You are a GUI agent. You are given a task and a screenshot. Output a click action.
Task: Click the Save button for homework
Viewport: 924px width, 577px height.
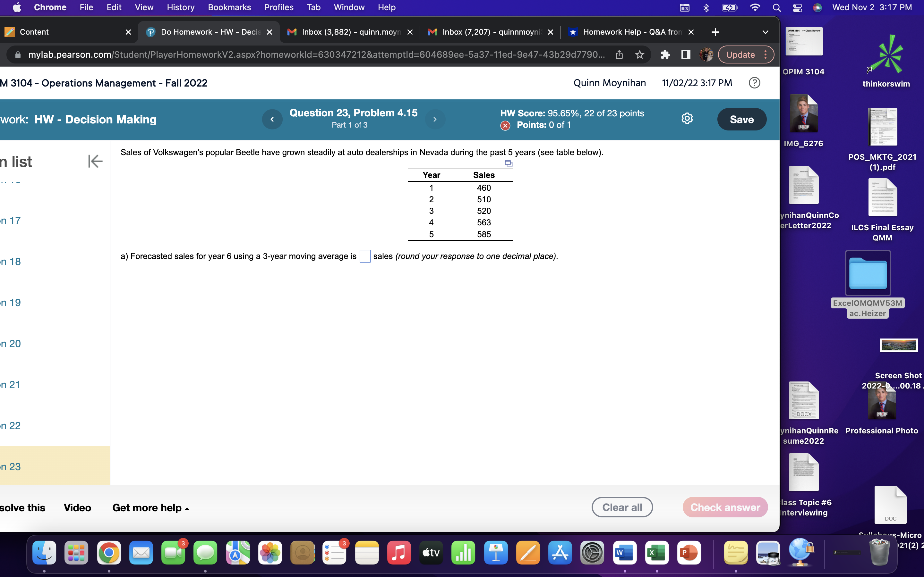click(740, 119)
